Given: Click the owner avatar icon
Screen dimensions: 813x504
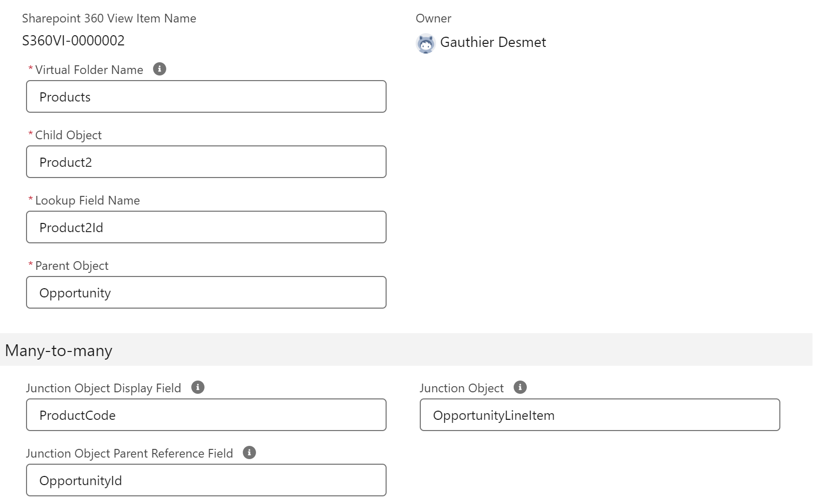Looking at the screenshot, I should pyautogui.click(x=425, y=43).
